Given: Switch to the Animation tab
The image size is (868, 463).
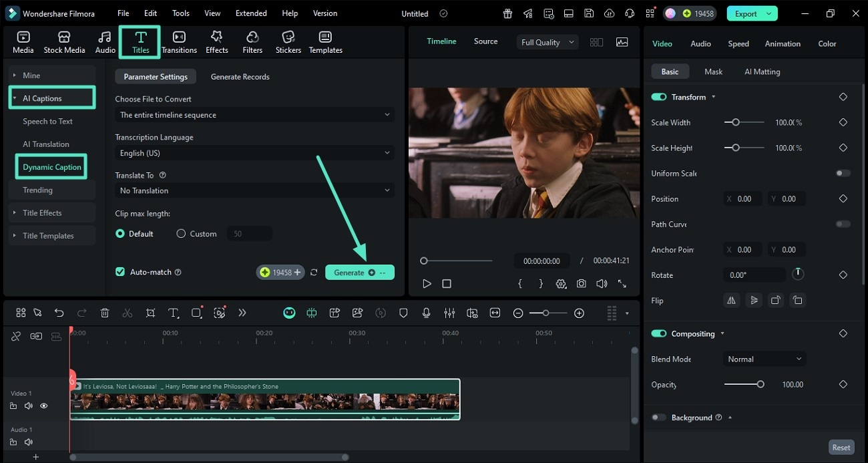Looking at the screenshot, I should click(782, 43).
